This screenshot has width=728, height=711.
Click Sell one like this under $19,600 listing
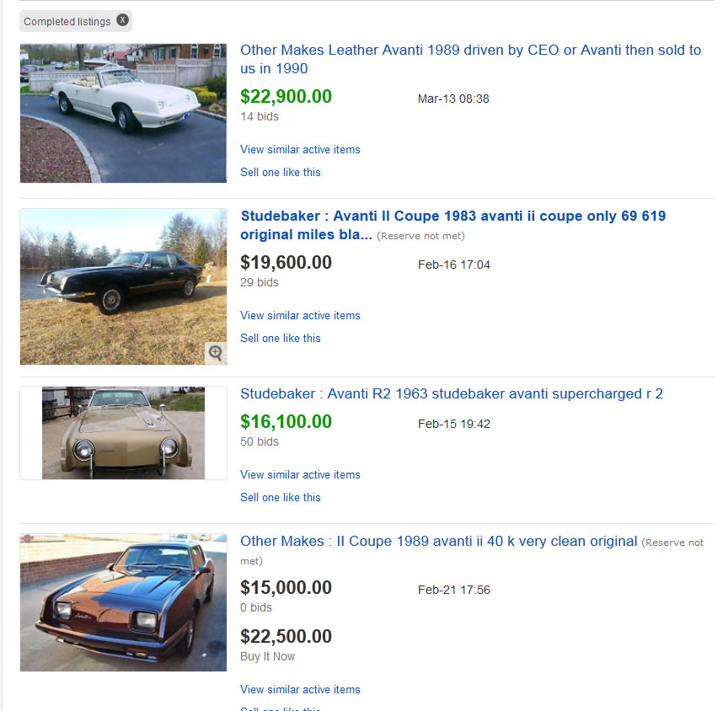(281, 338)
